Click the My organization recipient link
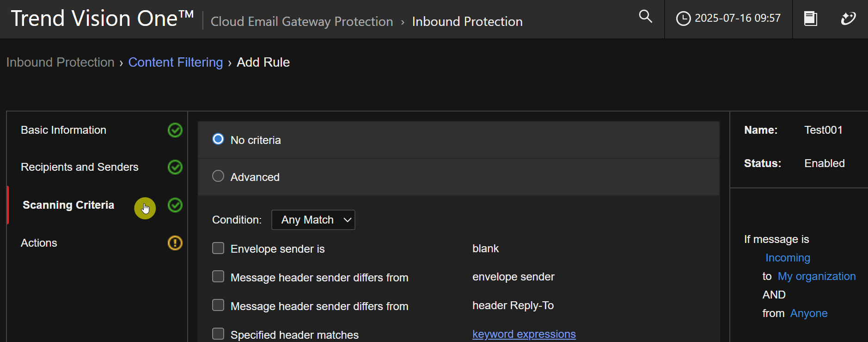 (816, 276)
